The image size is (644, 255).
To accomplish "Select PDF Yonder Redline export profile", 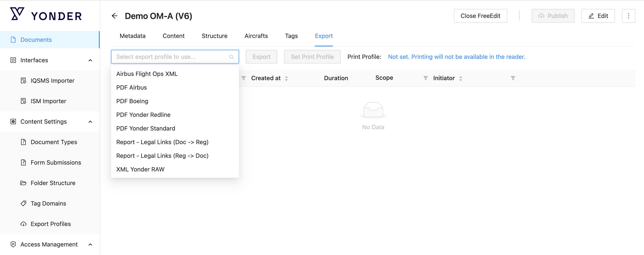I will (x=143, y=115).
